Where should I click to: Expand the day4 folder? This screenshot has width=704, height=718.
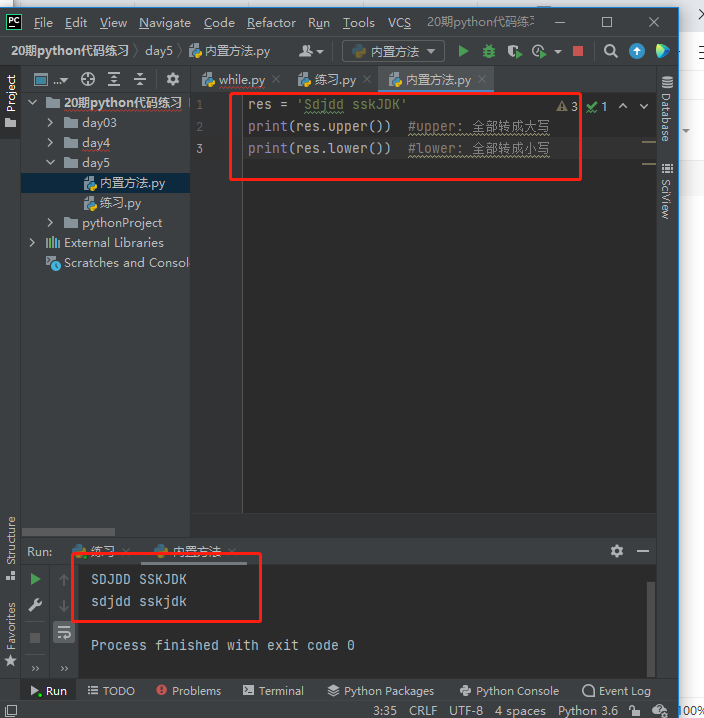point(50,143)
